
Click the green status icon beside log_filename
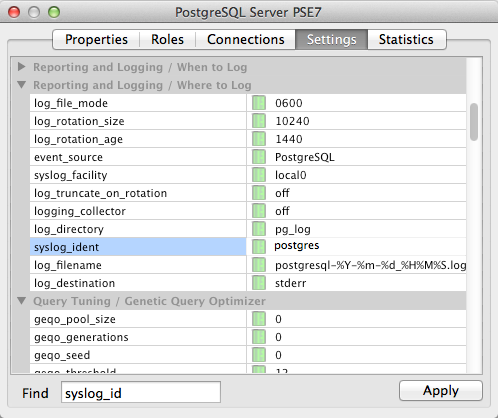pyautogui.click(x=259, y=265)
